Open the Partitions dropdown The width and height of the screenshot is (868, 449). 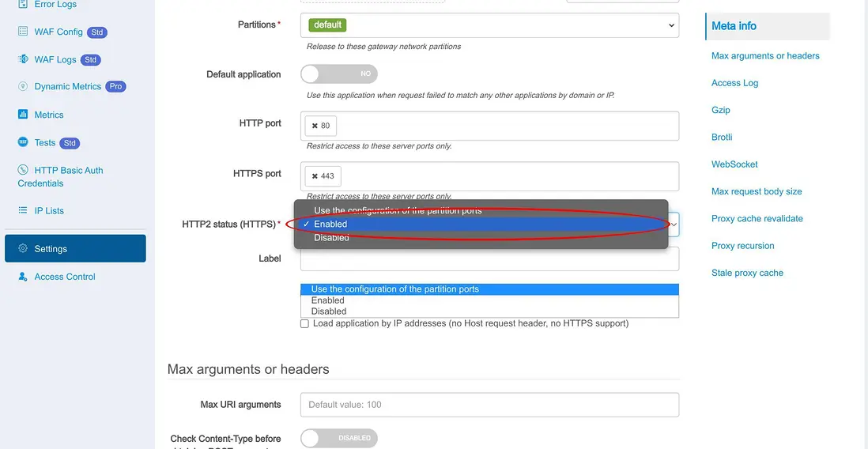pyautogui.click(x=489, y=25)
